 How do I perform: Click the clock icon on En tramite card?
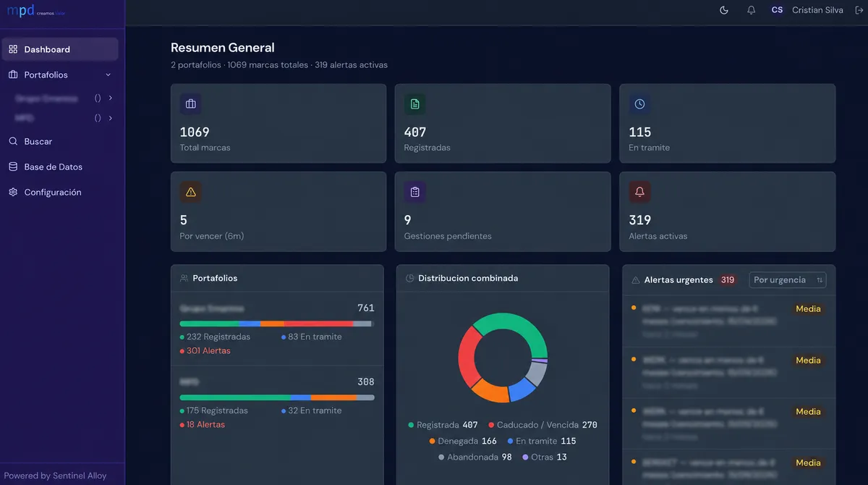tap(639, 104)
